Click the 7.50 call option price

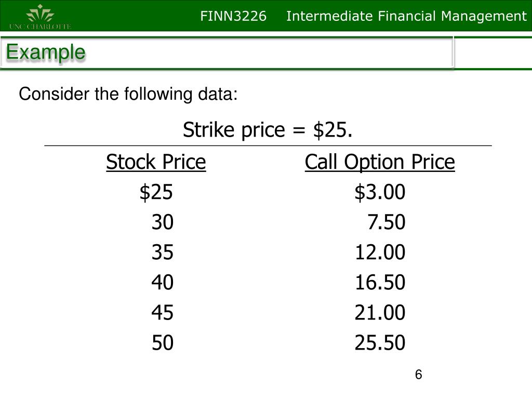coord(387,222)
